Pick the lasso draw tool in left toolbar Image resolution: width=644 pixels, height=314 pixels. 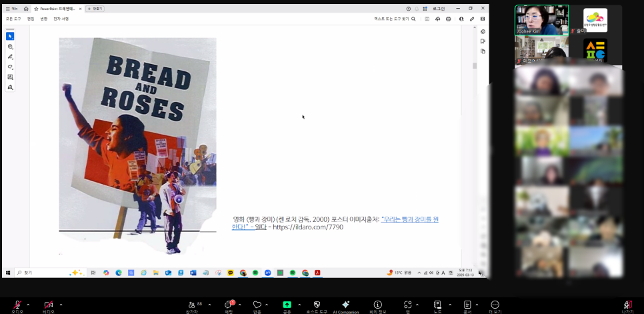point(10,67)
